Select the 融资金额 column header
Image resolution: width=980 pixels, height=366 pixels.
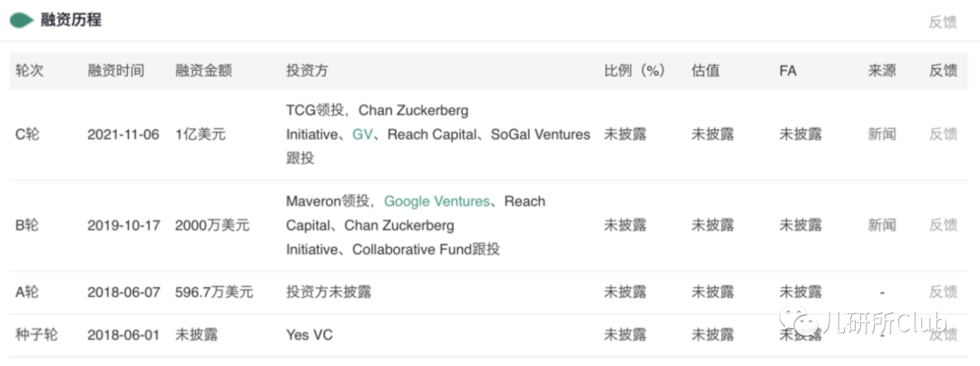click(204, 71)
